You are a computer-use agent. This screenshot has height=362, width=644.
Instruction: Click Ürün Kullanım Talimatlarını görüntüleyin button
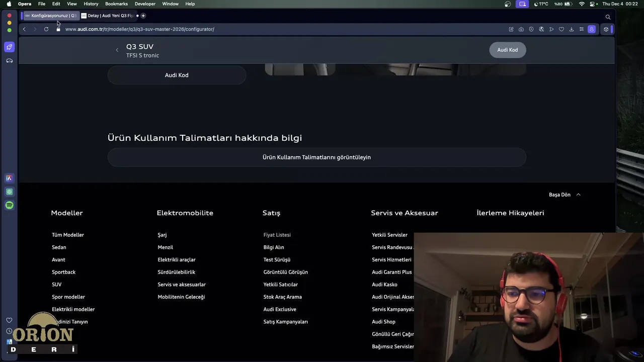point(316,157)
